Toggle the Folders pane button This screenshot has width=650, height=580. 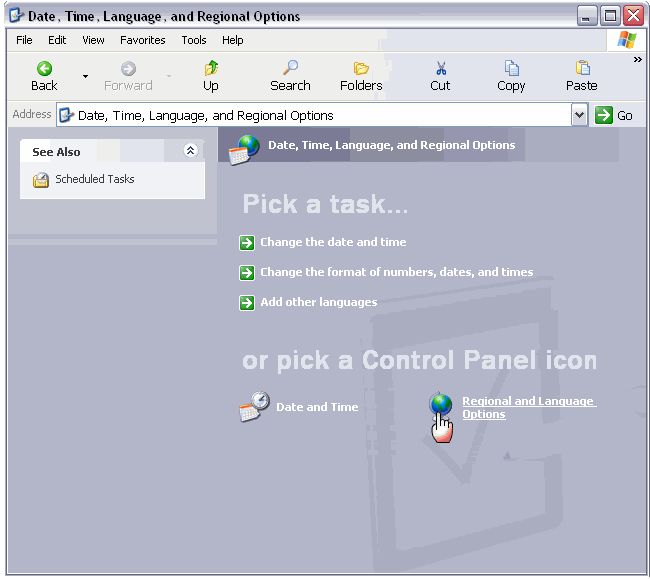tap(361, 76)
